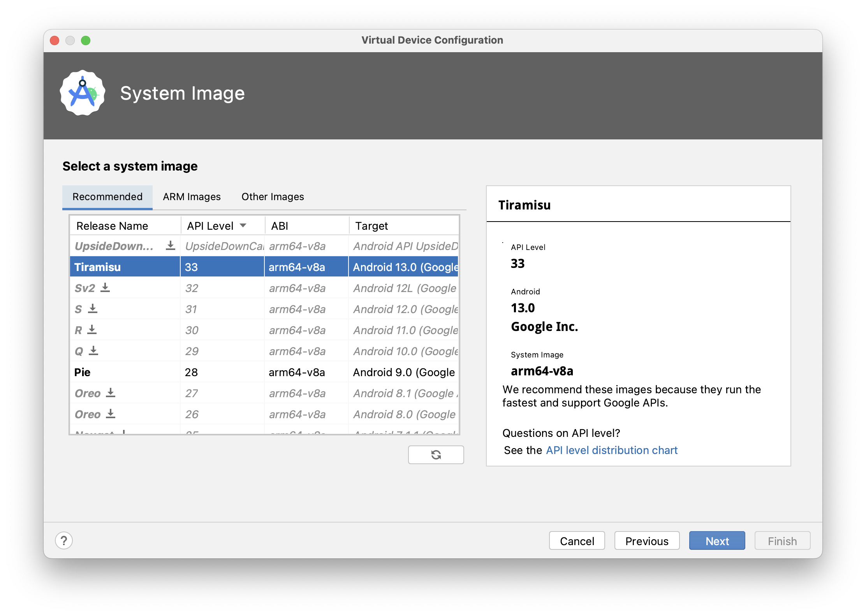Click the green zoom window button
The height and width of the screenshot is (616, 866).
pos(86,40)
